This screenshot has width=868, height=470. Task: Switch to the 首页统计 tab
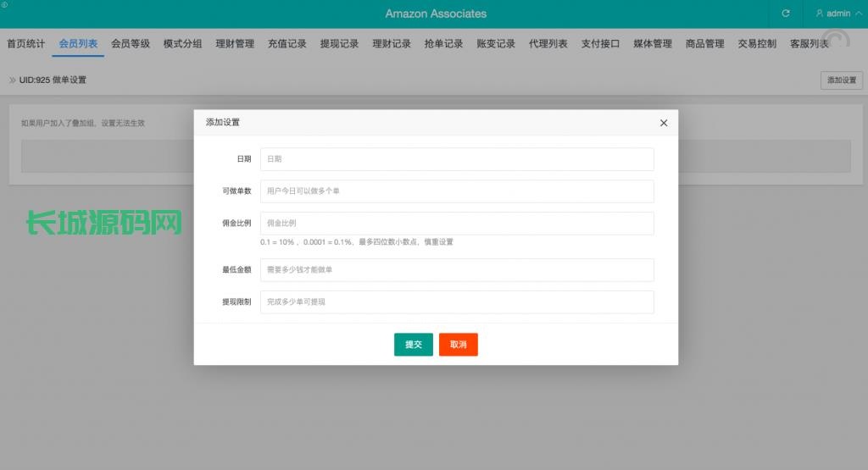(26, 44)
